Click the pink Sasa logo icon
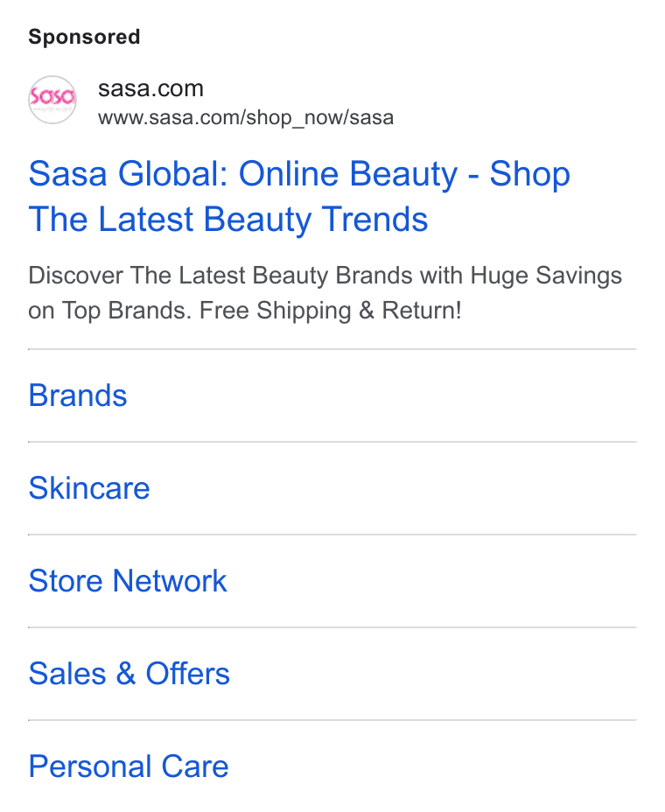The width and height of the screenshot is (665, 812). pyautogui.click(x=52, y=100)
